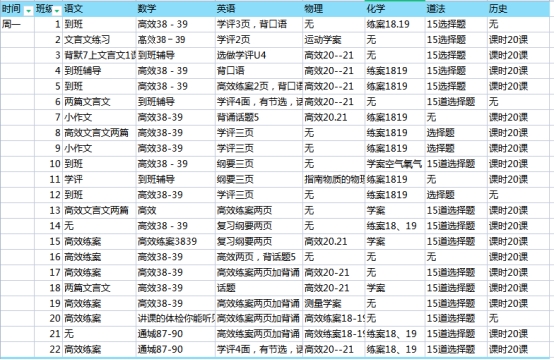Select the 通城87-90 cell in row 21

pyautogui.click(x=176, y=334)
